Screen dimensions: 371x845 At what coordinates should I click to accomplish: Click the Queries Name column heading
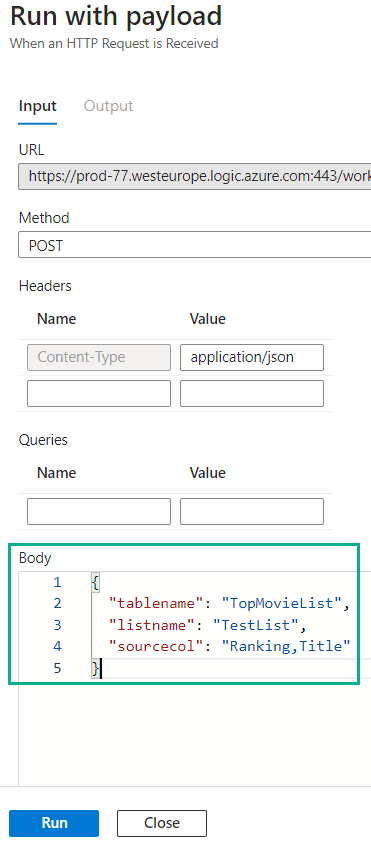click(x=57, y=473)
